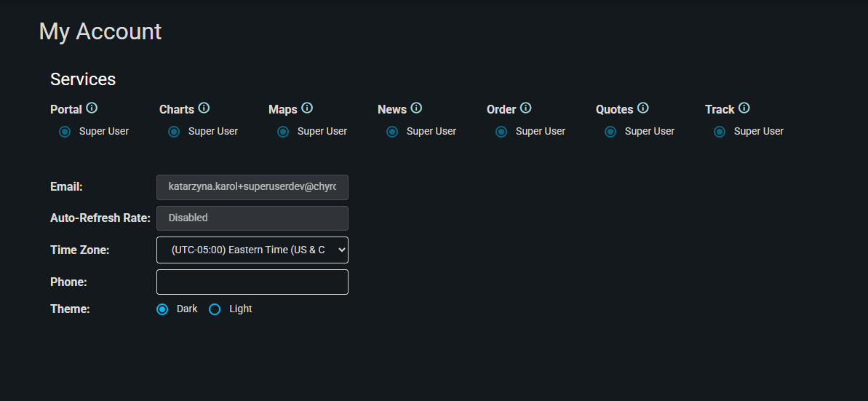Show info for the Order service
Viewport: 868px width, 401px height.
click(526, 108)
